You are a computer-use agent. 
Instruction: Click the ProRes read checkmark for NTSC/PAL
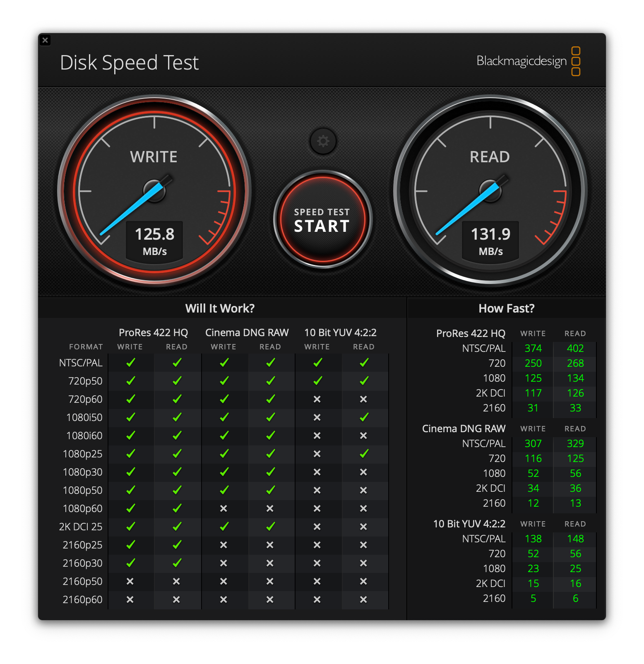[x=177, y=363]
